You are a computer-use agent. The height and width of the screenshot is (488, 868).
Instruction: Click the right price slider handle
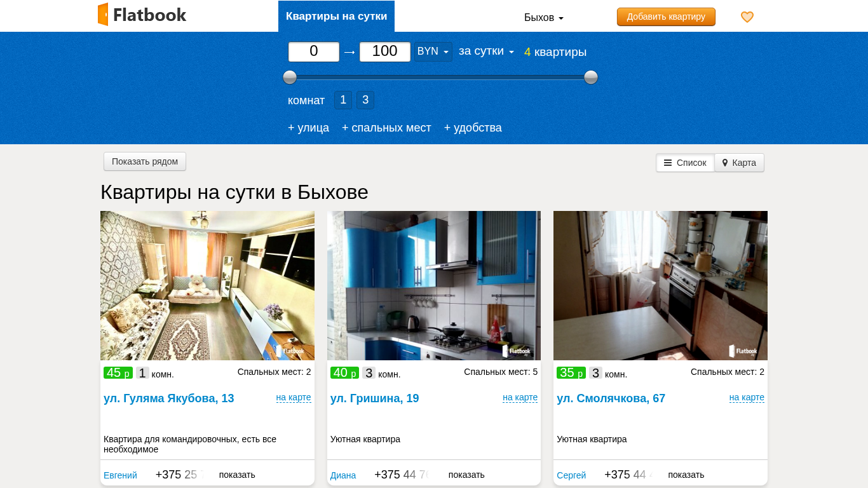(591, 78)
